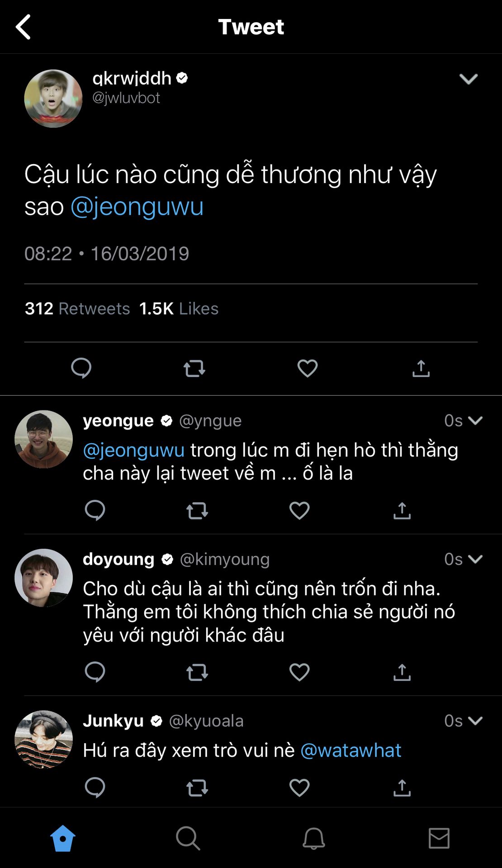Like Junkyu's reply
Image resolution: width=502 pixels, height=868 pixels.
click(299, 788)
